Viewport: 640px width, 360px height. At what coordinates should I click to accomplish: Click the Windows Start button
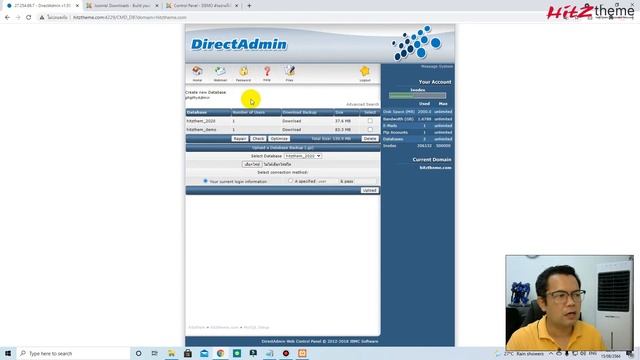tap(8, 353)
